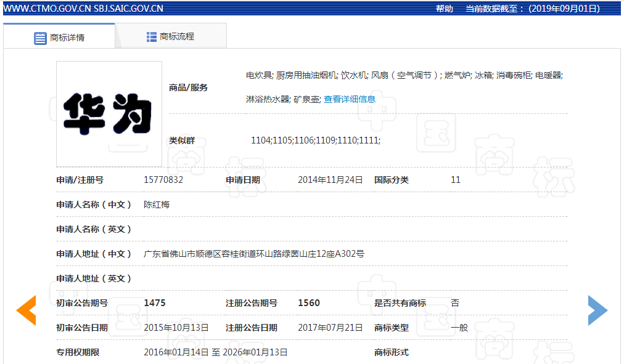
Task: Select exclusive period 2016年01月14日 至 2026年01月13日
Action: (x=216, y=352)
